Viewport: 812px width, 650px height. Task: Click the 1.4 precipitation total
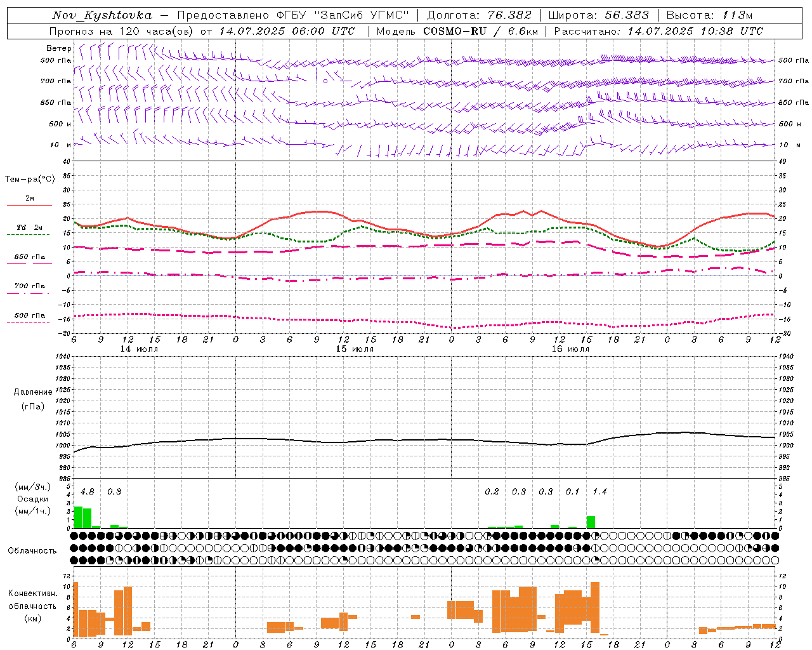click(x=600, y=492)
